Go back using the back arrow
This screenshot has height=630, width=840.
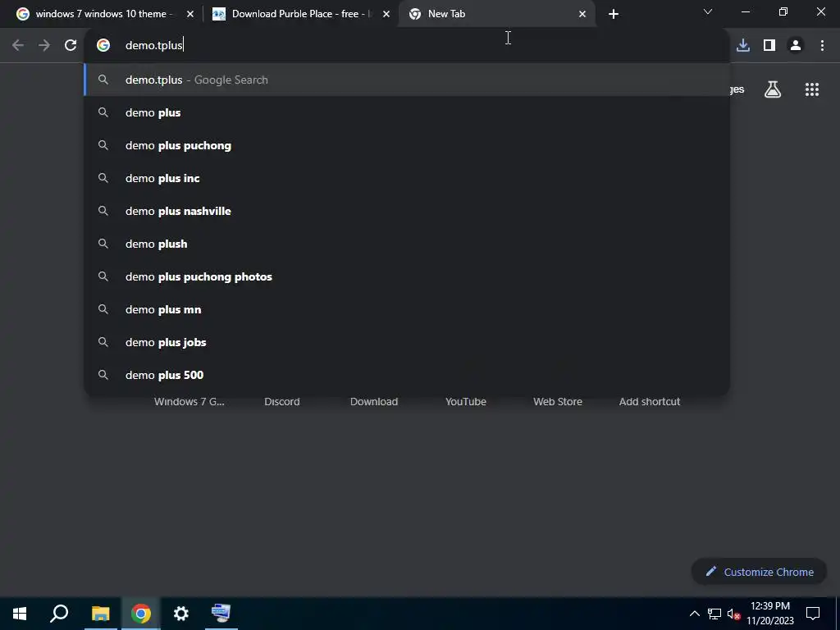[x=18, y=46]
